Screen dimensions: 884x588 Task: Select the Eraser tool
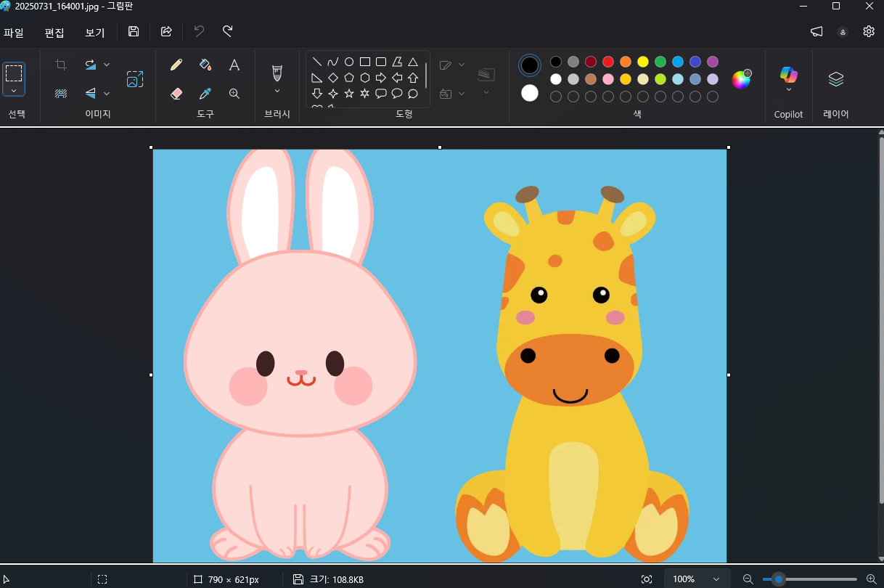[176, 94]
